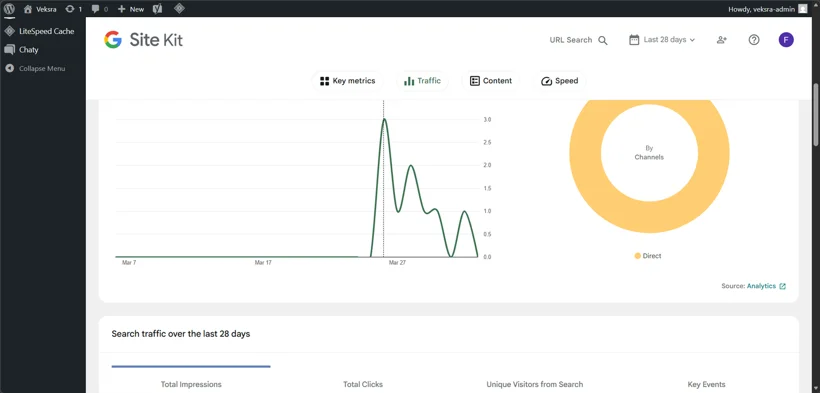
Task: Click the Google Site Kit logo
Action: click(143, 40)
